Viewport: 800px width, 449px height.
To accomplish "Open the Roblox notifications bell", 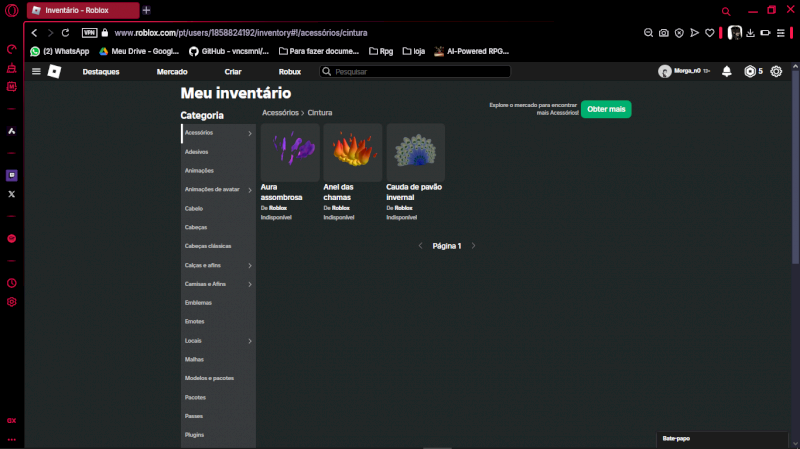I will pos(727,71).
